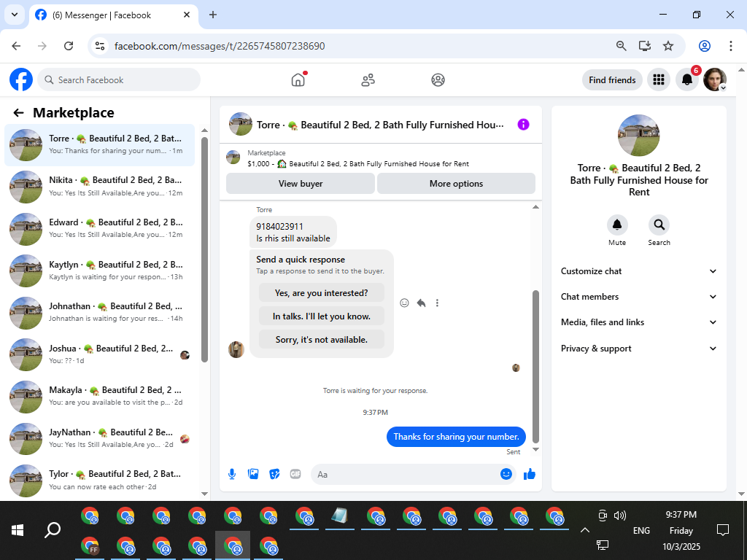Open a new Chrome tab
This screenshot has height=560, width=747.
pyautogui.click(x=213, y=15)
